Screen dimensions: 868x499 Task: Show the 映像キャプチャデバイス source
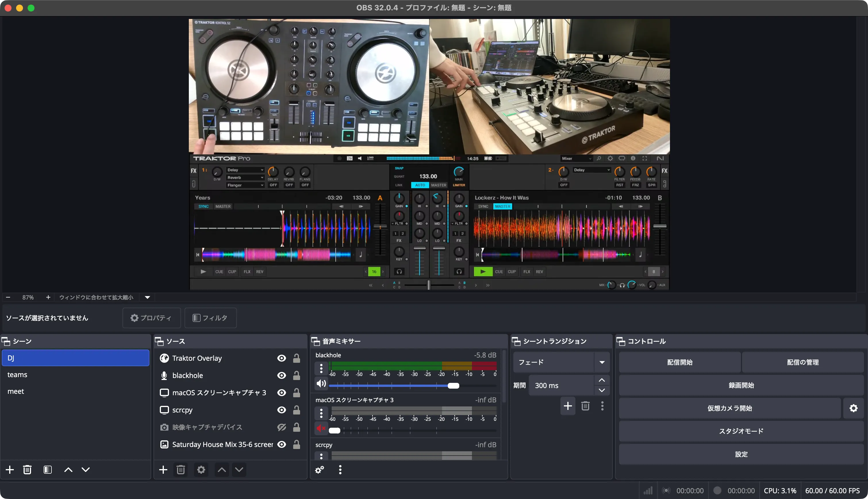(x=281, y=427)
